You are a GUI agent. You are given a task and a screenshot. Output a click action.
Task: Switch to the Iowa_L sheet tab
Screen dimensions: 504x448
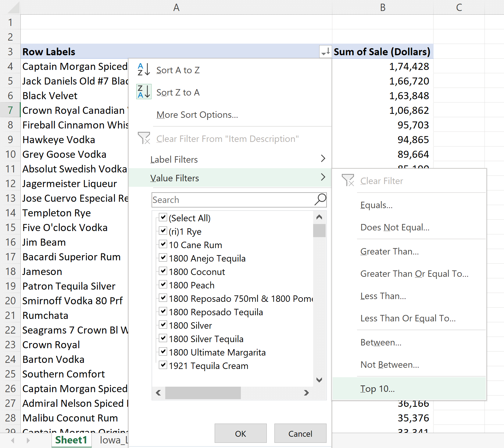pyautogui.click(x=114, y=440)
